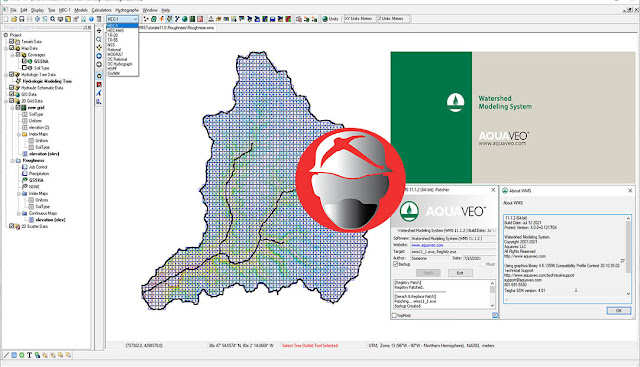Click the About WMS text scrollbar
This screenshot has height=367, width=640.
(628, 256)
